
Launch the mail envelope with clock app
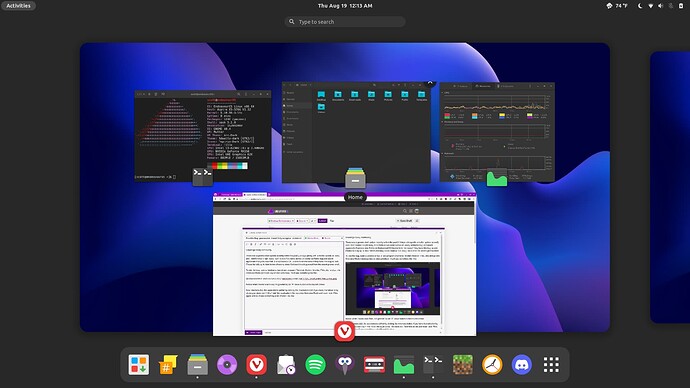(286, 365)
